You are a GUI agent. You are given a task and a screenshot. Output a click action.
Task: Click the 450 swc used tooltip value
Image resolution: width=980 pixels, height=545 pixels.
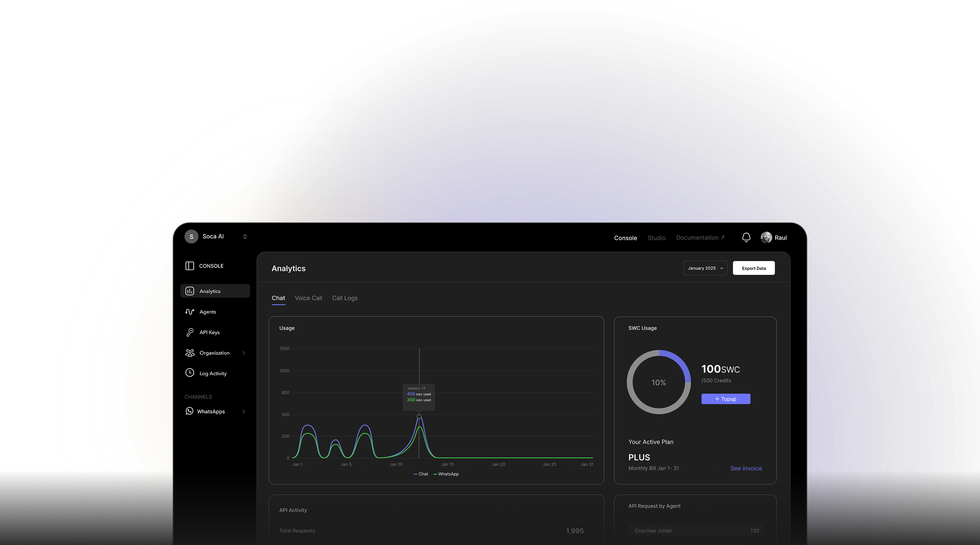pyautogui.click(x=419, y=394)
